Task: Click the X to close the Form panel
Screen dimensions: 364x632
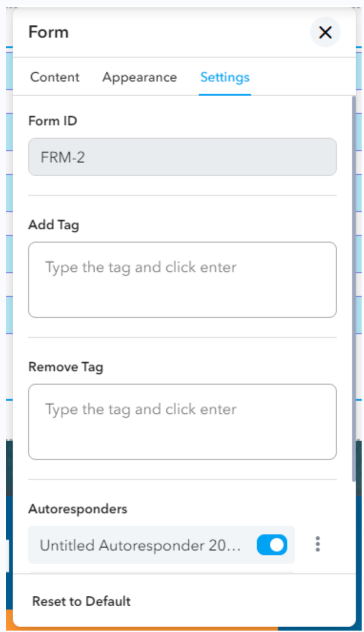Action: 325,32
